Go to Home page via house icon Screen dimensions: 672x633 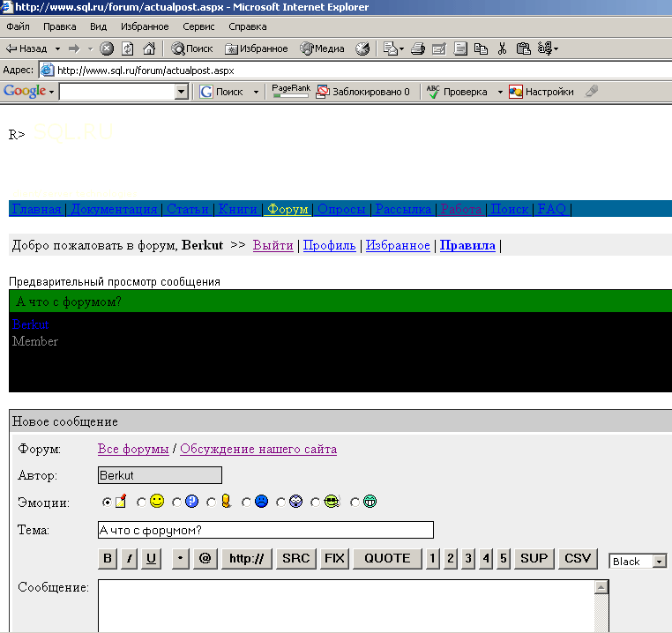pos(149,48)
